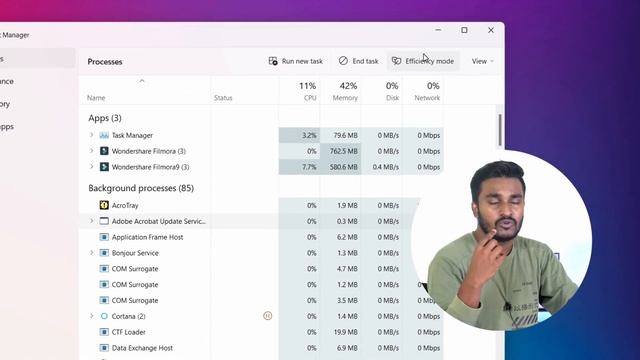Select the Apps (3) group header
The image size is (640, 360).
[105, 118]
